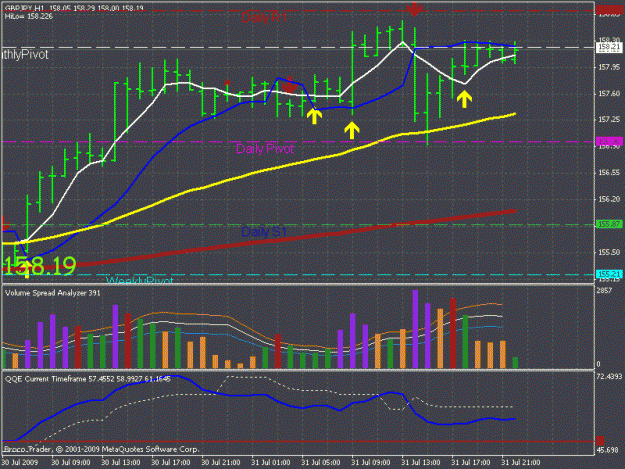Click the 156.55 price axis label
This screenshot has height=469, width=625.
[x=609, y=173]
